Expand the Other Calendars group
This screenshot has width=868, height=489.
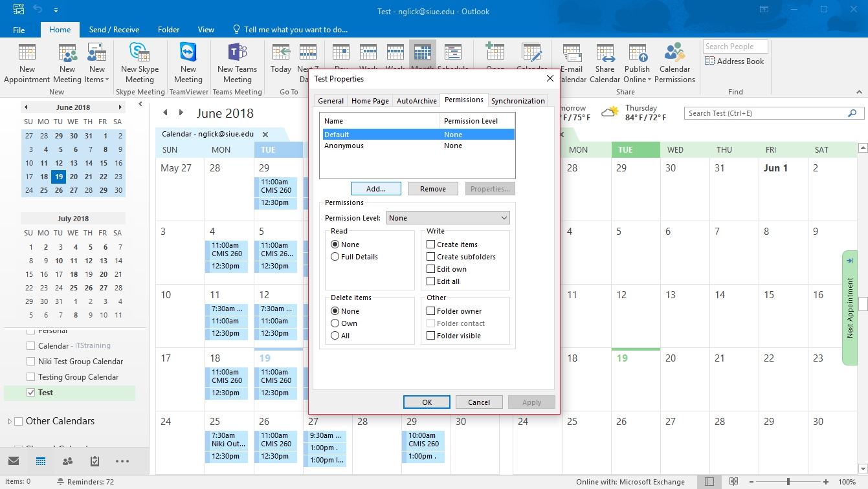(10, 422)
